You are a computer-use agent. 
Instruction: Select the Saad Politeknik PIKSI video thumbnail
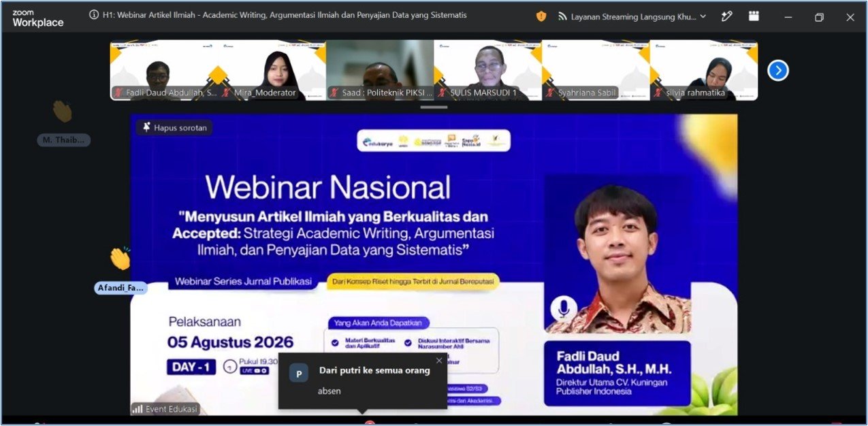click(x=380, y=70)
